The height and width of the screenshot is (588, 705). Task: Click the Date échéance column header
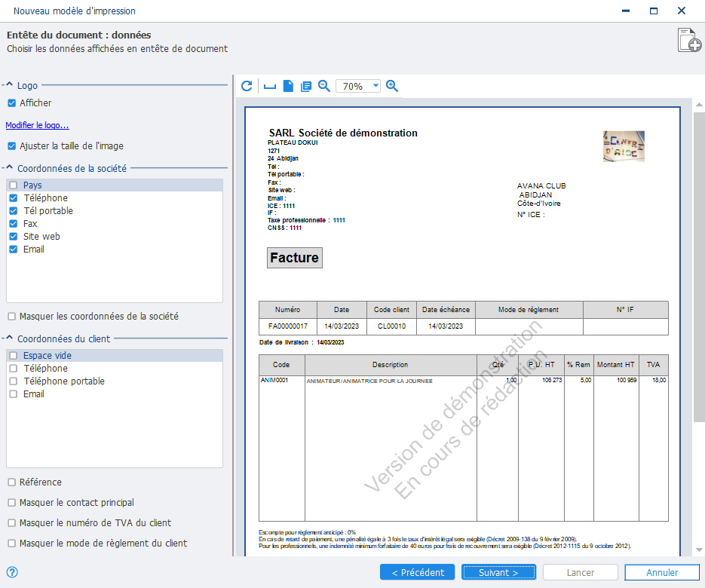pyautogui.click(x=446, y=310)
